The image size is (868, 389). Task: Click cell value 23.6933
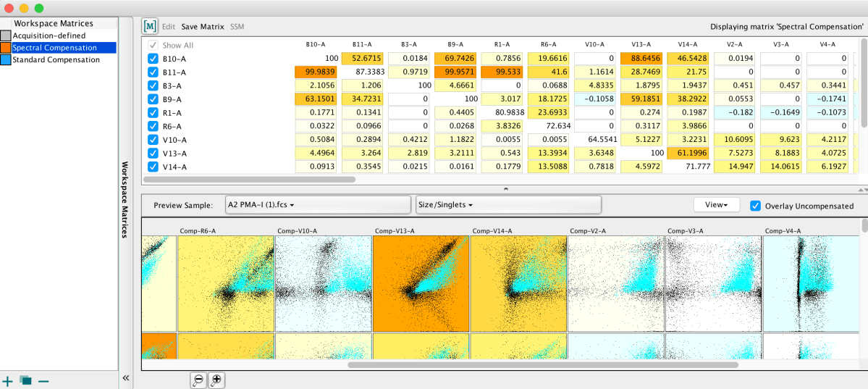[548, 112]
